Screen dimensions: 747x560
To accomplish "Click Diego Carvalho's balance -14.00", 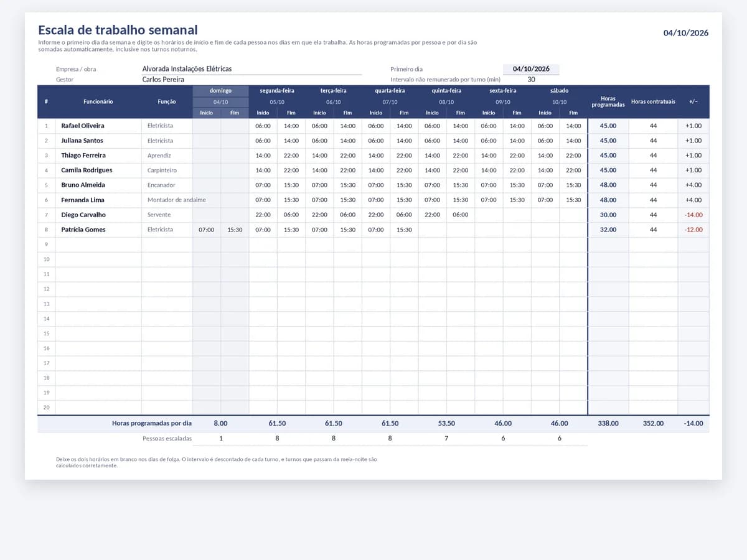I will point(693,215).
